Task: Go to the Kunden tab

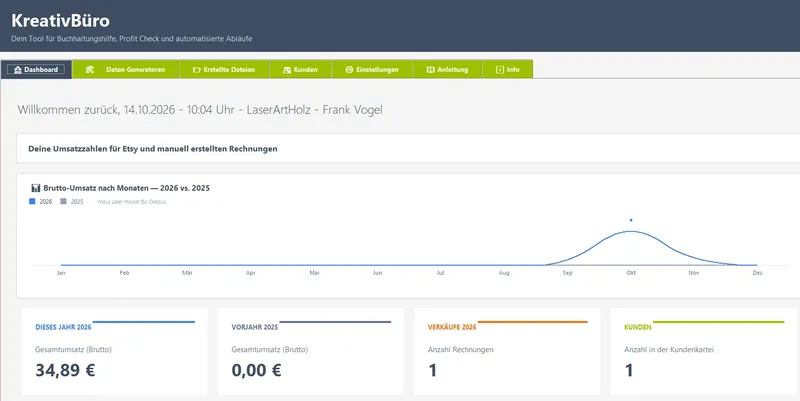Action: pyautogui.click(x=301, y=69)
